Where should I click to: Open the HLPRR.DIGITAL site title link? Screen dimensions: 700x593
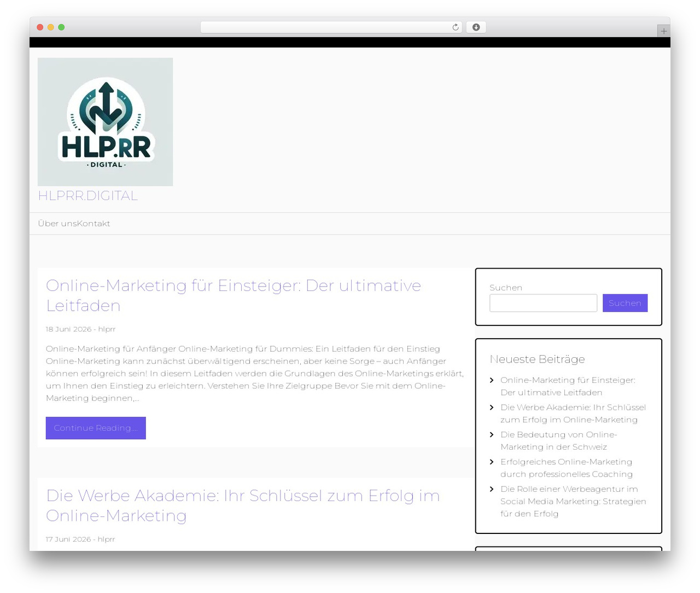(x=87, y=196)
